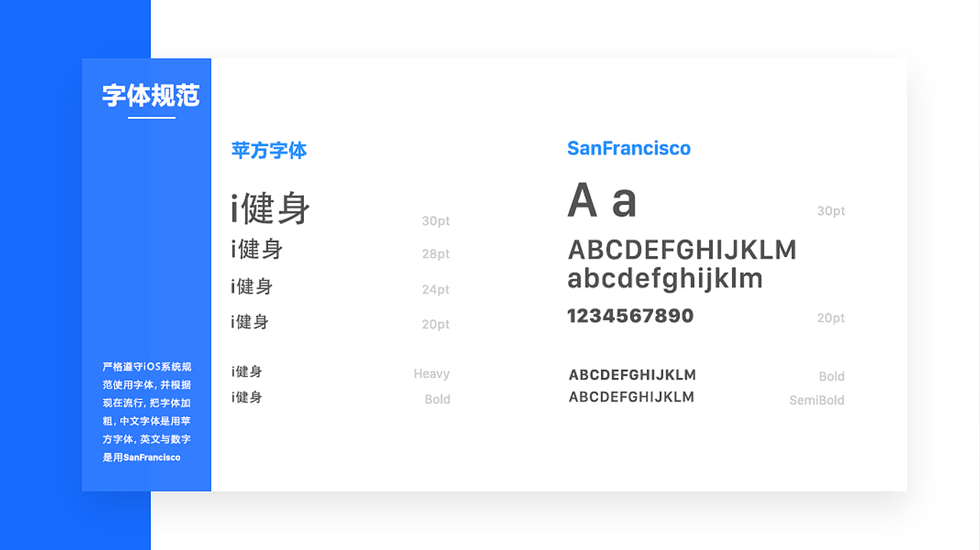980x550 pixels.
Task: Select the 苹方字体 heading
Action: pyautogui.click(x=269, y=150)
